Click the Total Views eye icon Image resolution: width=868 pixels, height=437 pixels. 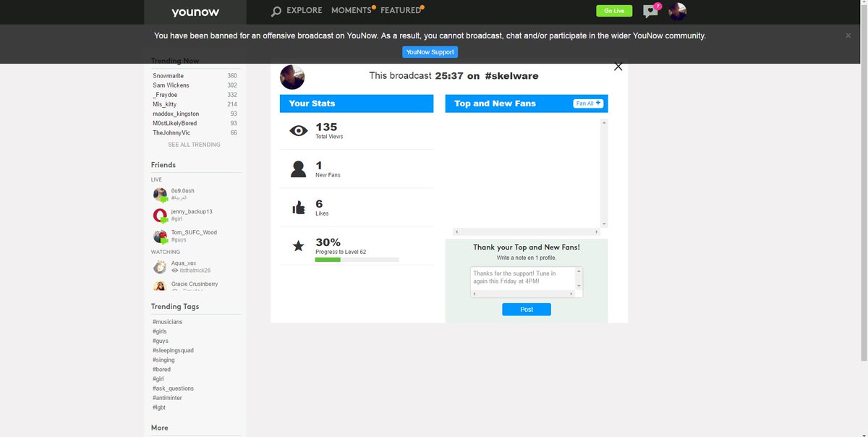[298, 131]
